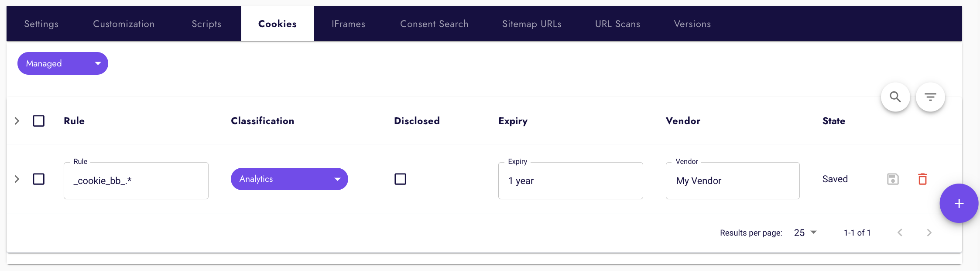The width and height of the screenshot is (980, 271).
Task: Sort by the Expiry column header
Action: (x=513, y=121)
